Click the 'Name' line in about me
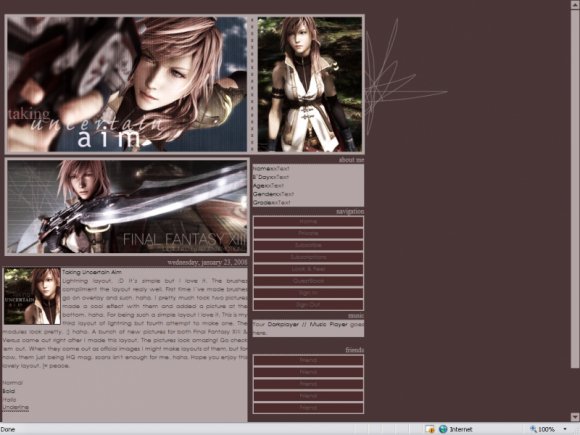Viewport: 580px width, 435px height. 271,169
